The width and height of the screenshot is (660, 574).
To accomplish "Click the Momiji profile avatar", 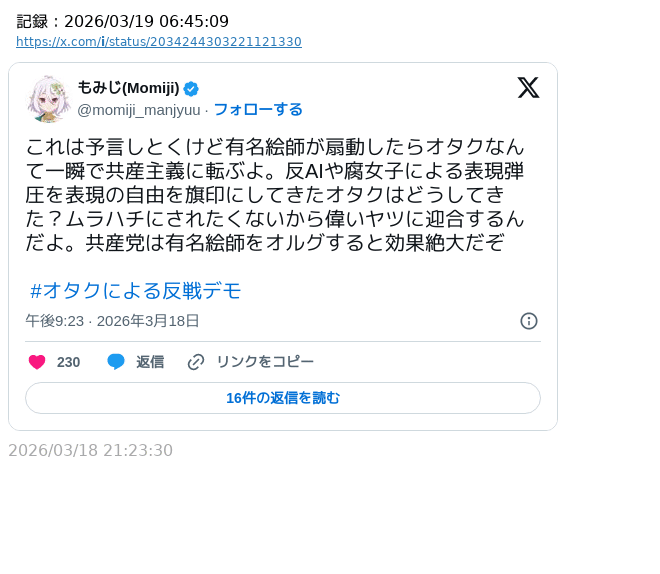I will [48, 99].
